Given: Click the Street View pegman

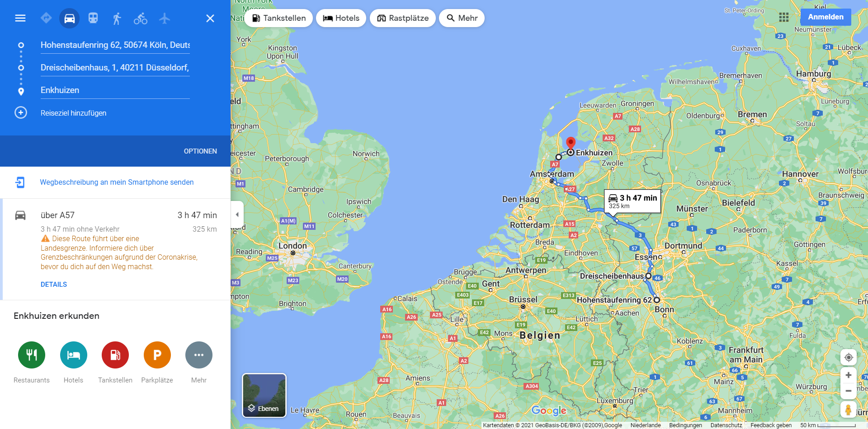Looking at the screenshot, I should 849,410.
